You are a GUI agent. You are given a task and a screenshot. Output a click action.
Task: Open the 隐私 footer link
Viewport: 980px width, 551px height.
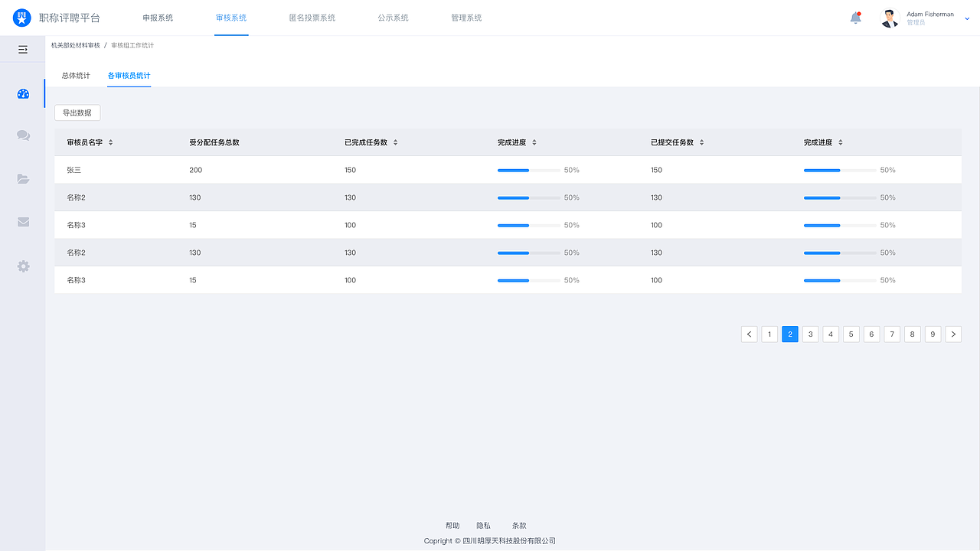pyautogui.click(x=483, y=526)
